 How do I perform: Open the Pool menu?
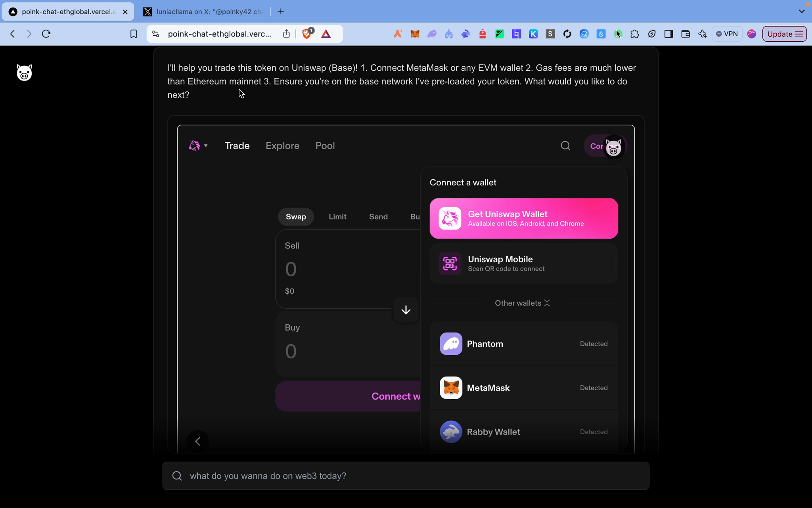(325, 146)
